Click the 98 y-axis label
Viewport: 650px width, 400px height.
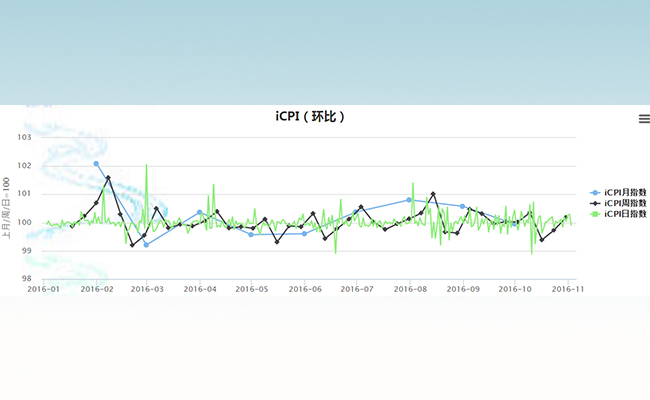click(x=26, y=279)
